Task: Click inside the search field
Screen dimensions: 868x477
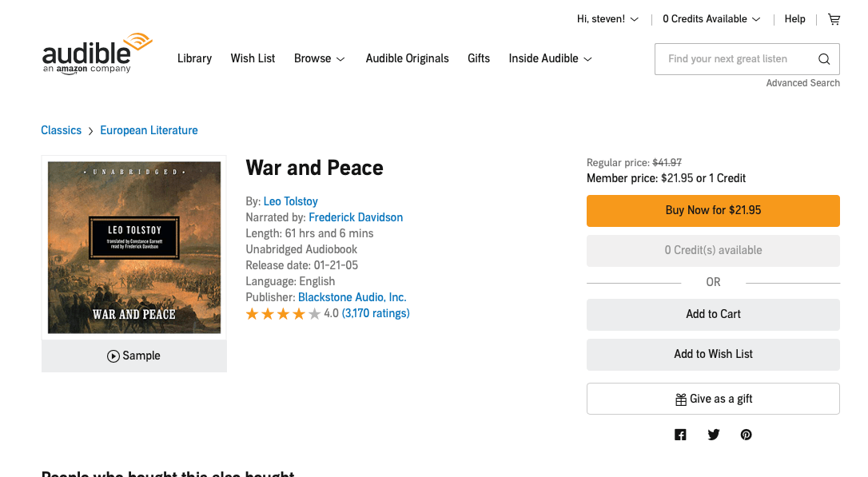Action: pos(735,58)
